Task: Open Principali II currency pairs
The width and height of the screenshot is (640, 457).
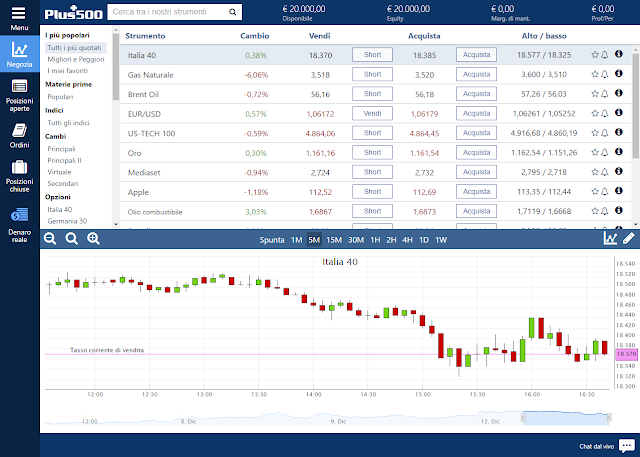Action: tap(64, 160)
